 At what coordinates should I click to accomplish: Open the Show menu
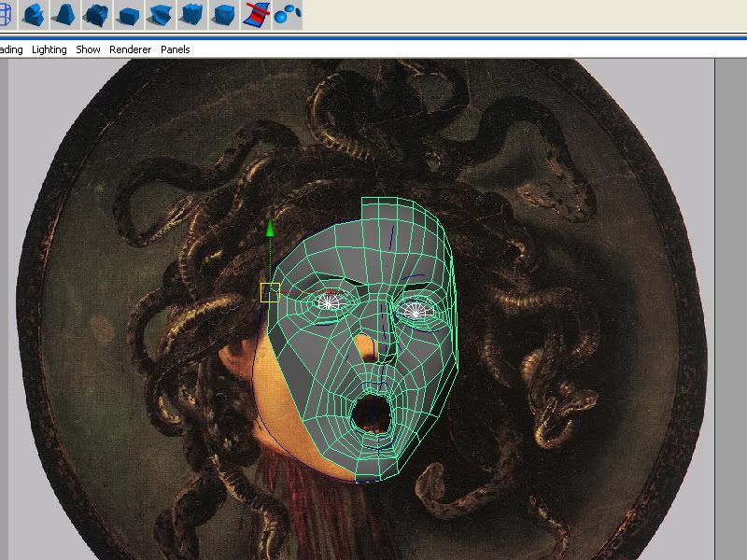[89, 49]
